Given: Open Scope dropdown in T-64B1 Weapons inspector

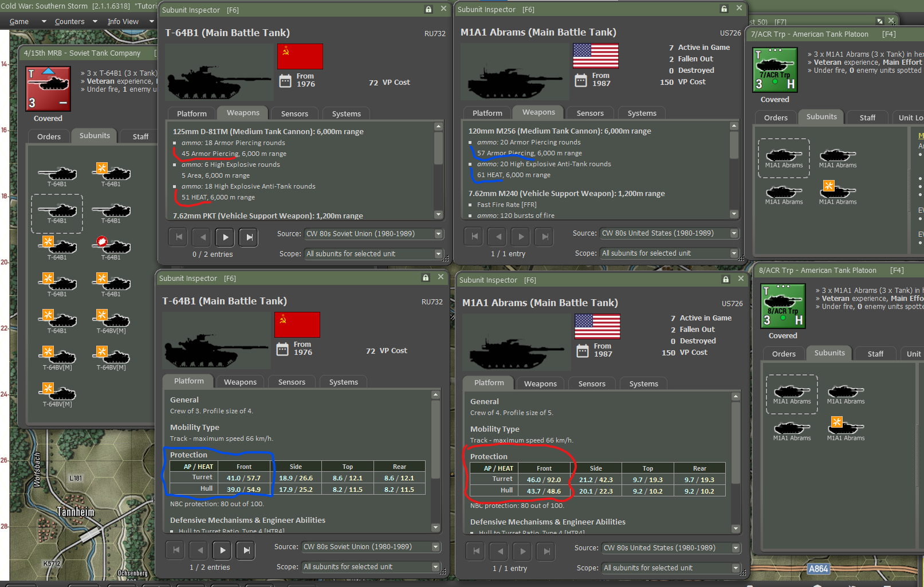Looking at the screenshot, I should tap(374, 253).
